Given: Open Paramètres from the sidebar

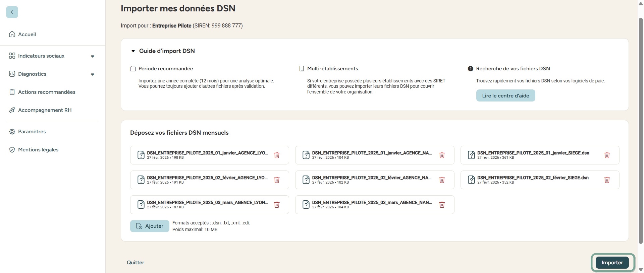Looking at the screenshot, I should pos(32,132).
